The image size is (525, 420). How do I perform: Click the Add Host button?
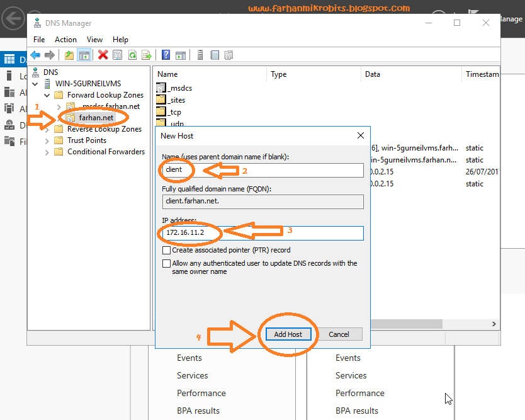[x=288, y=334]
